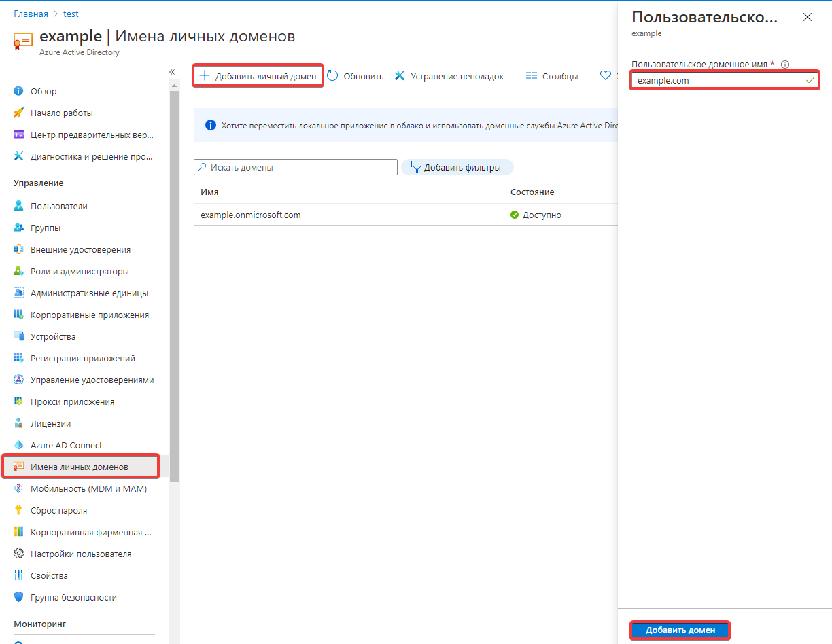Click the key icon for Сброс пароля
The height and width of the screenshot is (644, 832).
pos(19,510)
